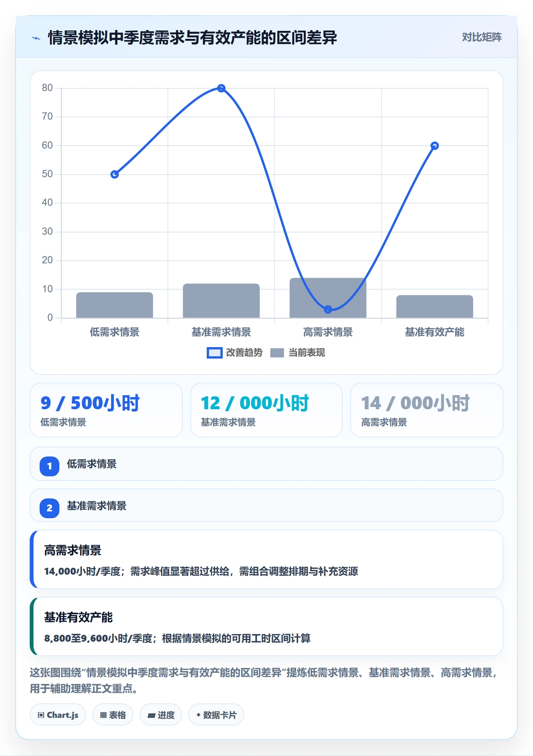Click the 表格 tag

(113, 715)
